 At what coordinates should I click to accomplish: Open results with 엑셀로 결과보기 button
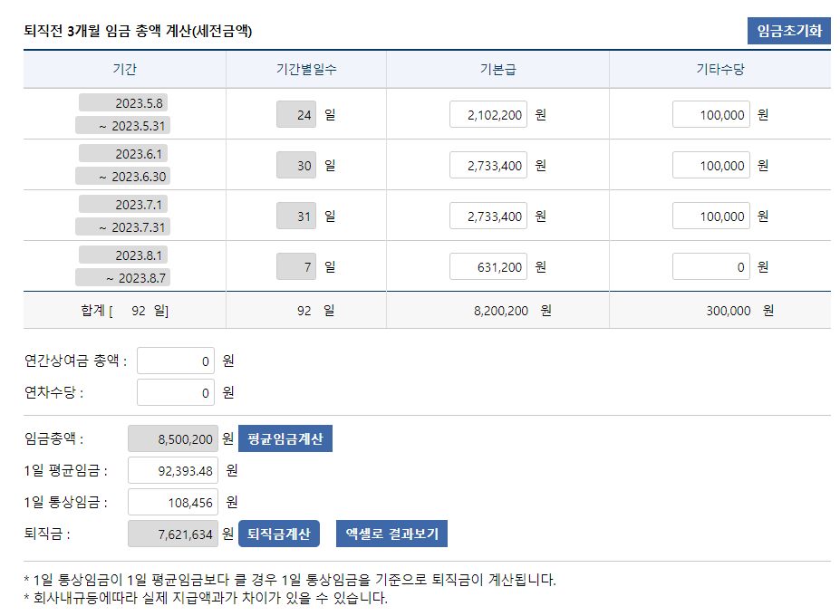pyautogui.click(x=391, y=534)
